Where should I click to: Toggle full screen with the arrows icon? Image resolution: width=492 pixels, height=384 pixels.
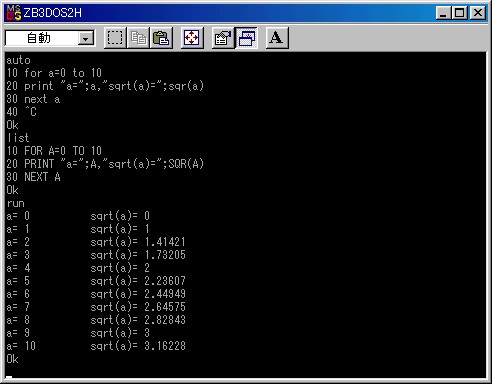(x=192, y=38)
